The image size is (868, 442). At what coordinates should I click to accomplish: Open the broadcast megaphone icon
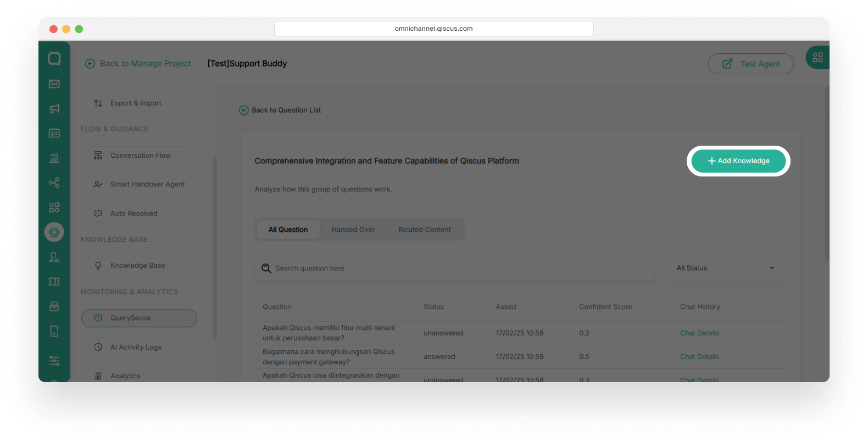pyautogui.click(x=54, y=109)
